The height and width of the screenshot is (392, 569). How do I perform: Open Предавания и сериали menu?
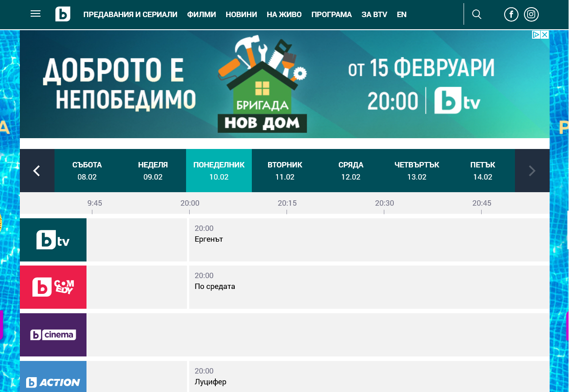pos(130,14)
